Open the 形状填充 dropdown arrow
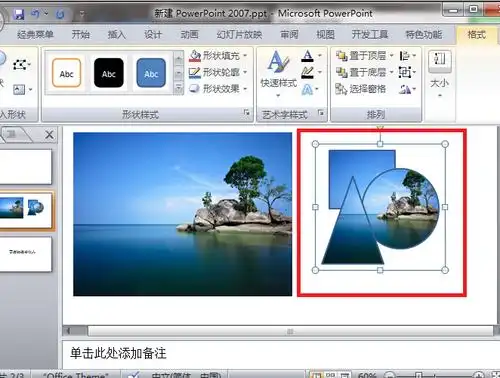This screenshot has height=378, width=500. coord(245,56)
